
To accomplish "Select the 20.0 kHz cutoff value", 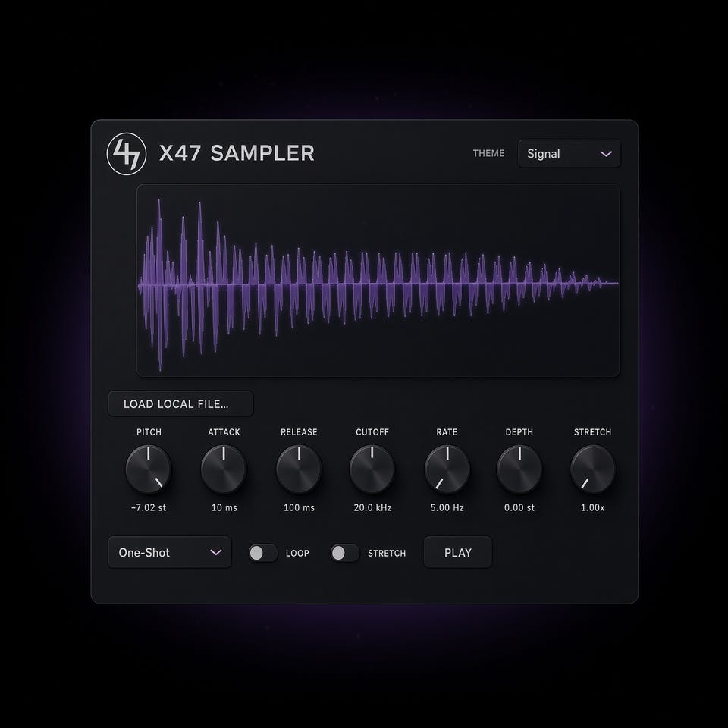I will pyautogui.click(x=372, y=507).
